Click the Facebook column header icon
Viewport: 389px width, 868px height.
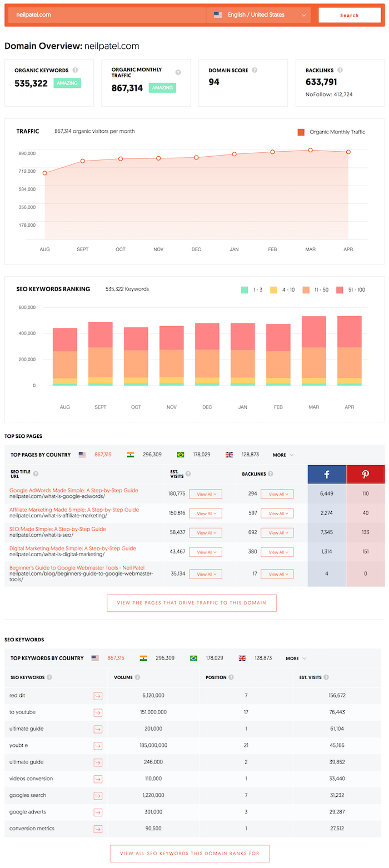[x=327, y=474]
